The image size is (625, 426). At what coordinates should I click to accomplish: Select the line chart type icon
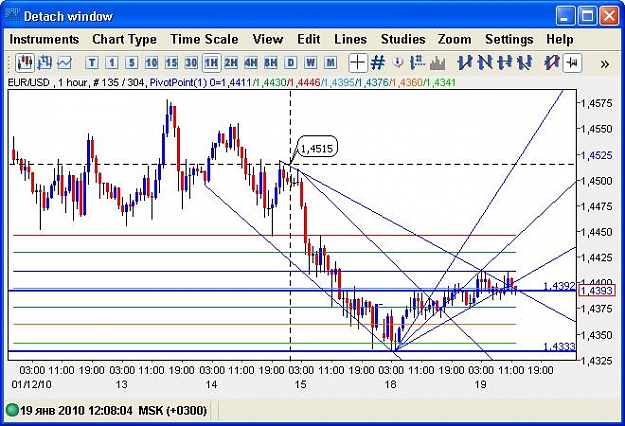pos(64,63)
